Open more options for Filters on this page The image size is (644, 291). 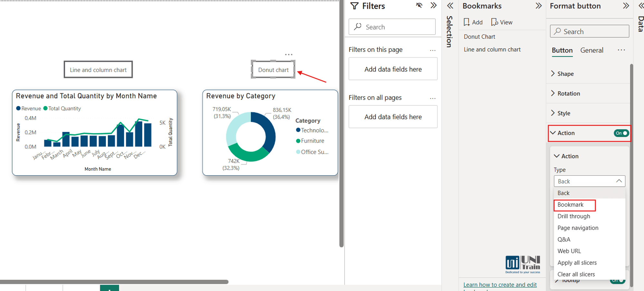coord(432,50)
